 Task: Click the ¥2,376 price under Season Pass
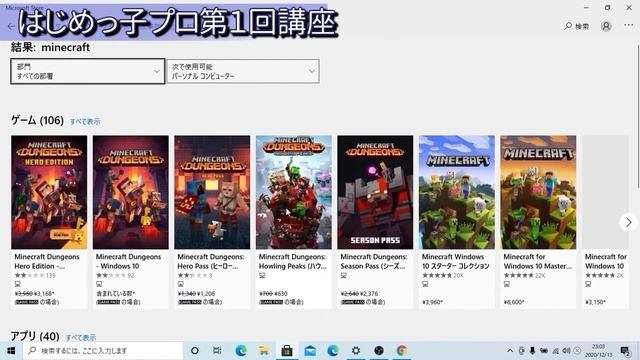click(369, 293)
